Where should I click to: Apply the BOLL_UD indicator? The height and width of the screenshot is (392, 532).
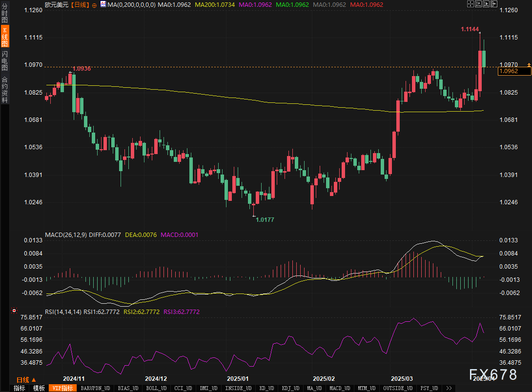156,388
